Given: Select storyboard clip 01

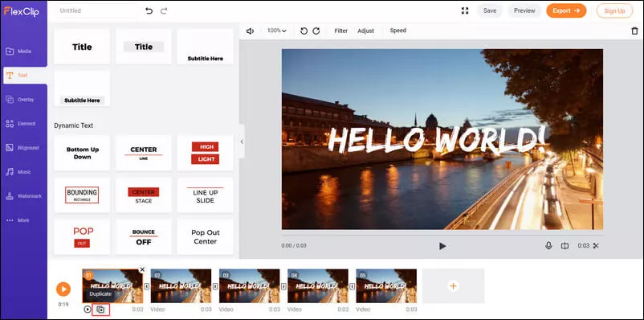Looking at the screenshot, I should click(112, 286).
